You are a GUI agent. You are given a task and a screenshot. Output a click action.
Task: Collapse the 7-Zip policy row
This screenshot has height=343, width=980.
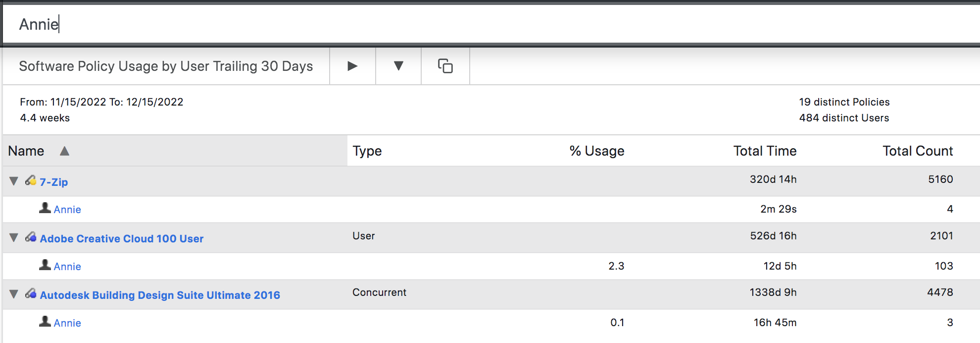pyautogui.click(x=14, y=181)
